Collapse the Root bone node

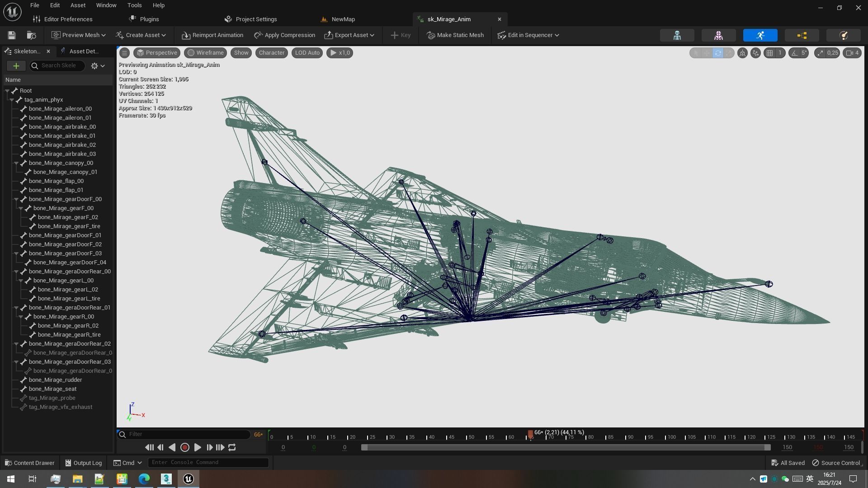7,91
